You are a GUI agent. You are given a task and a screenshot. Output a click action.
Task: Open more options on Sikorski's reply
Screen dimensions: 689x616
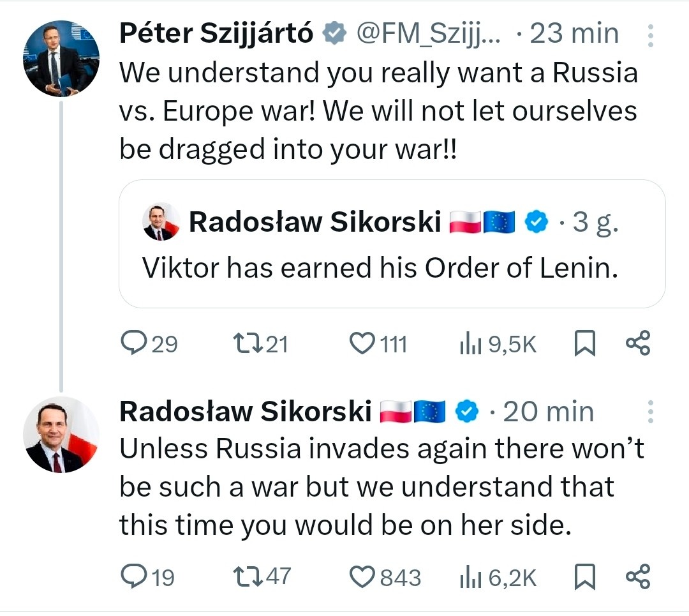(650, 412)
